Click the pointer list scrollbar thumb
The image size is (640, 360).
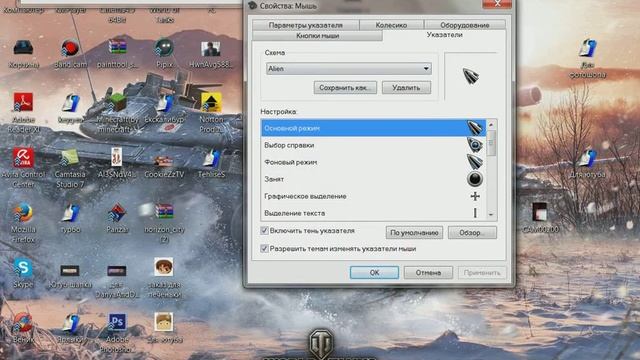click(x=491, y=143)
